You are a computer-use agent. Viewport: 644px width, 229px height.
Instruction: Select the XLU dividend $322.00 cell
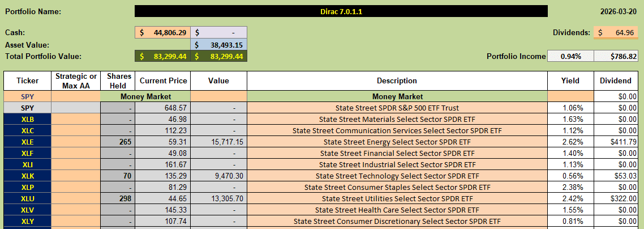coord(616,198)
